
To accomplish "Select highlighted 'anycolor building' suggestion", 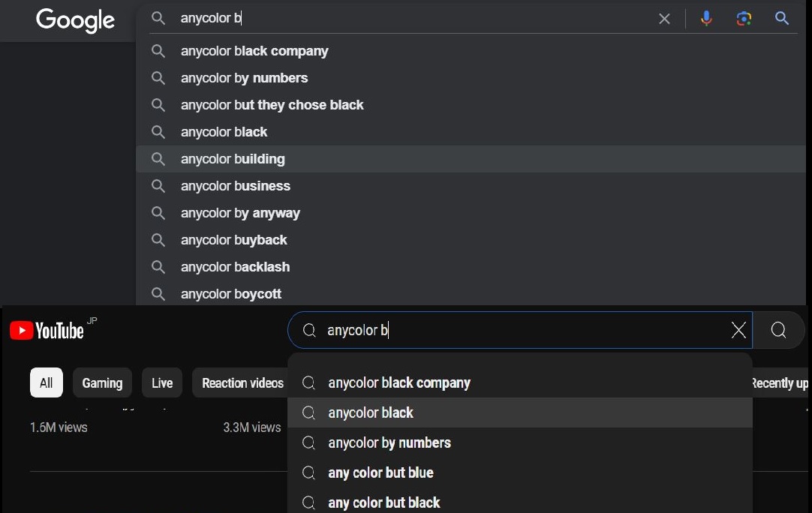I will coord(471,159).
